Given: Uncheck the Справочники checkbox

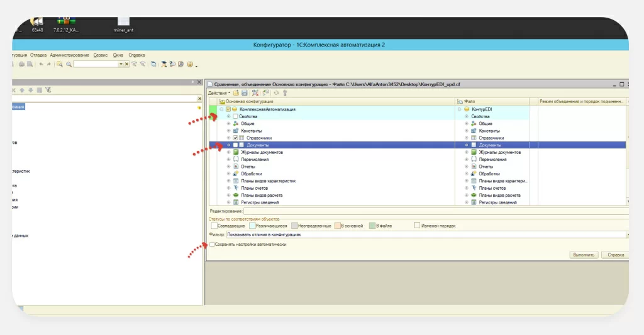Looking at the screenshot, I should click(x=235, y=138).
